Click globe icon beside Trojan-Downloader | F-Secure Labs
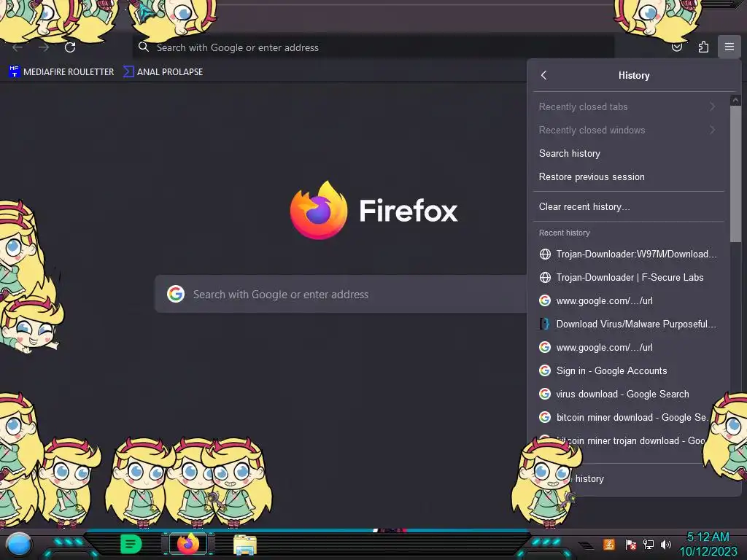747x560 pixels. (545, 277)
